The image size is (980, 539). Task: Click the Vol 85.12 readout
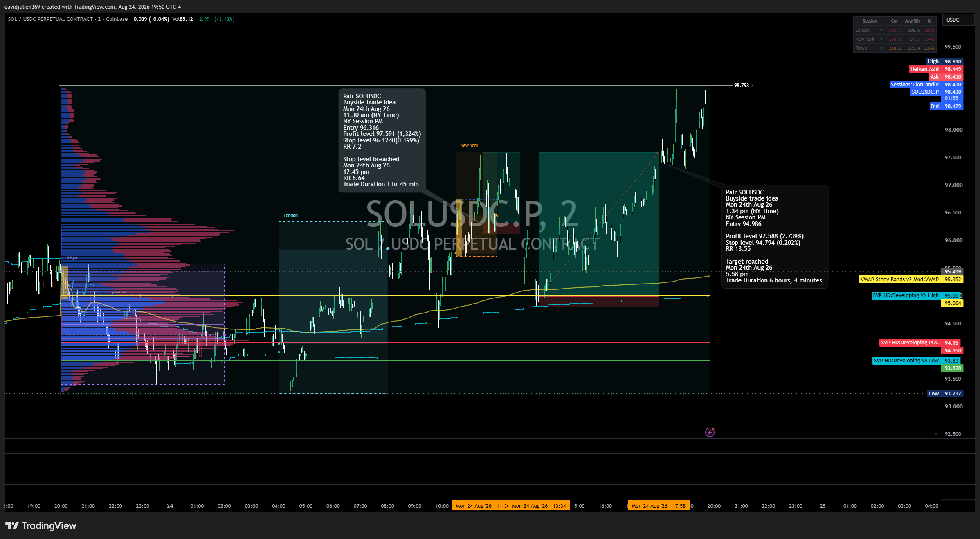tap(182, 19)
